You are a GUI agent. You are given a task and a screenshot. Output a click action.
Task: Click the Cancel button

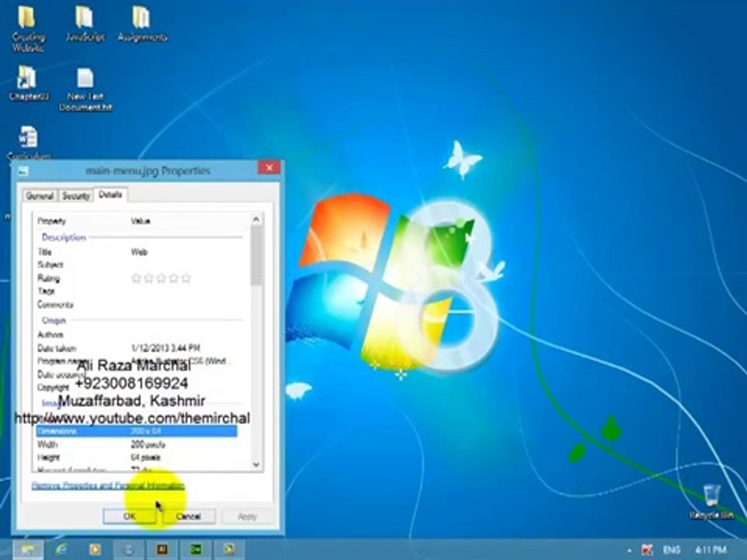tap(188, 516)
